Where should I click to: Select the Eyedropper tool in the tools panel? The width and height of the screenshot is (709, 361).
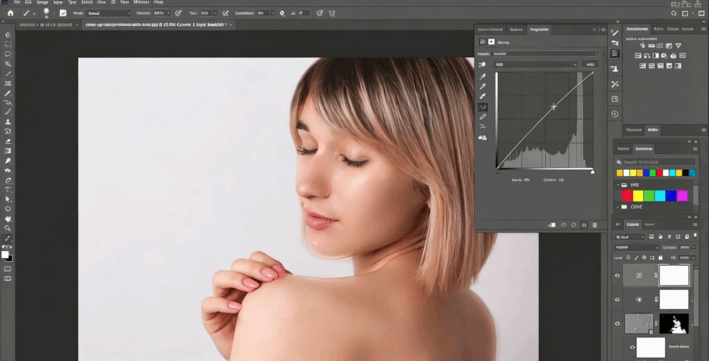8,93
